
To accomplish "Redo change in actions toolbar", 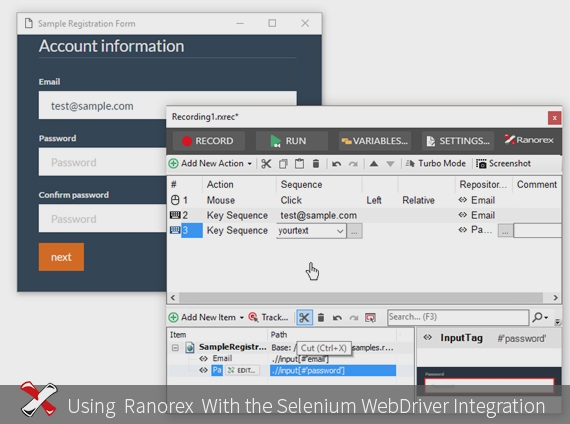I will [x=353, y=164].
